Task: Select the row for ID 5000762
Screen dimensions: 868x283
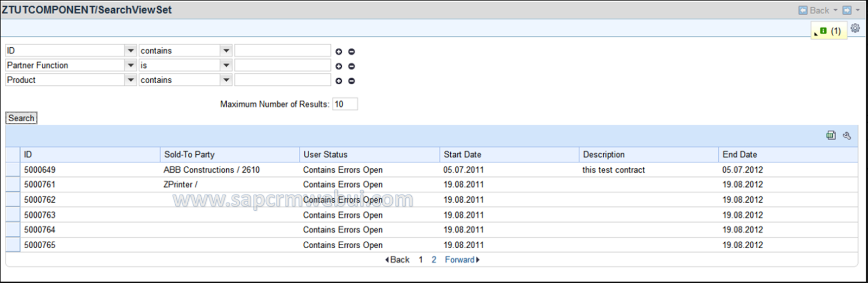Action: (13, 200)
